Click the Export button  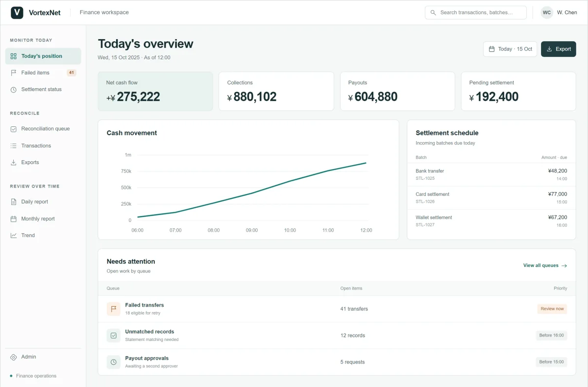[x=559, y=49]
